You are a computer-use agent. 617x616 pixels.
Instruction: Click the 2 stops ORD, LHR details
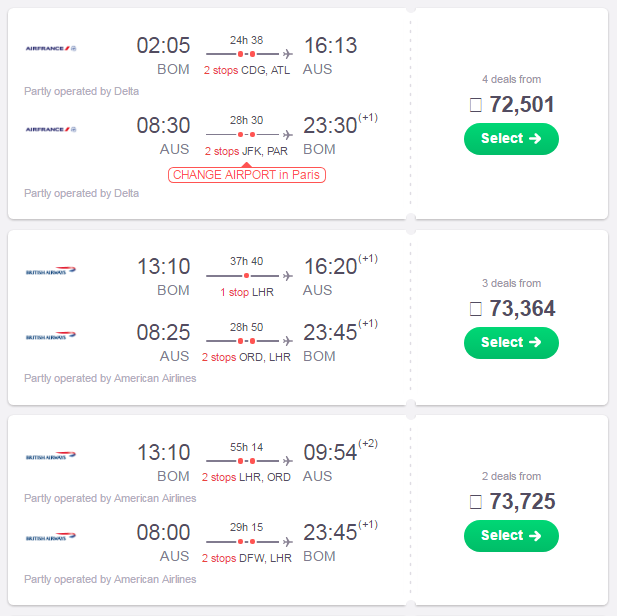247,357
